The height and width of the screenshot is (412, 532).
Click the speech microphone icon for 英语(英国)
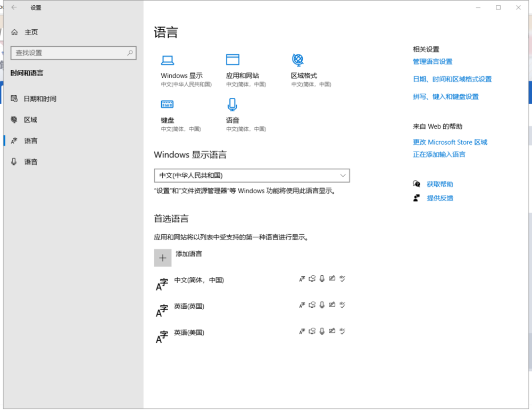point(322,304)
